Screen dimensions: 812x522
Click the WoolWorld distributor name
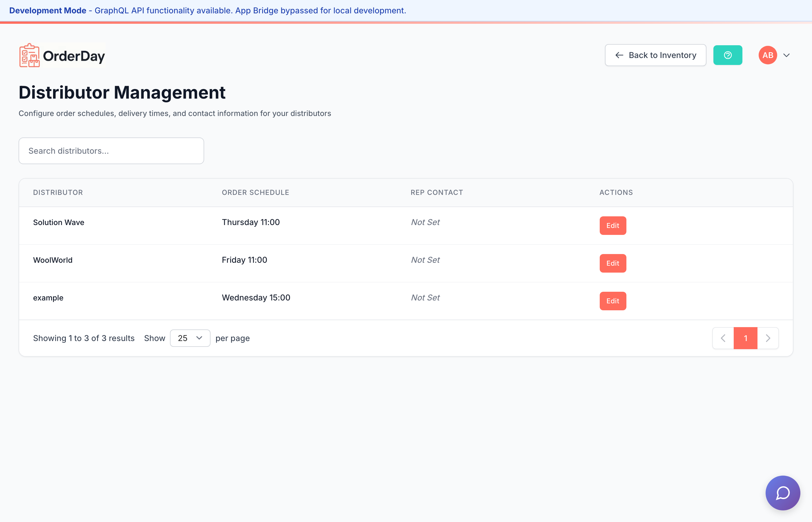click(x=53, y=260)
